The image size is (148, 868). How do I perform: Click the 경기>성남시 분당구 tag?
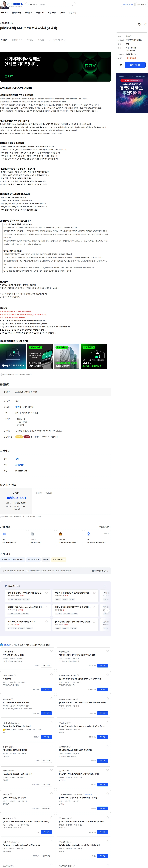[59, 560]
